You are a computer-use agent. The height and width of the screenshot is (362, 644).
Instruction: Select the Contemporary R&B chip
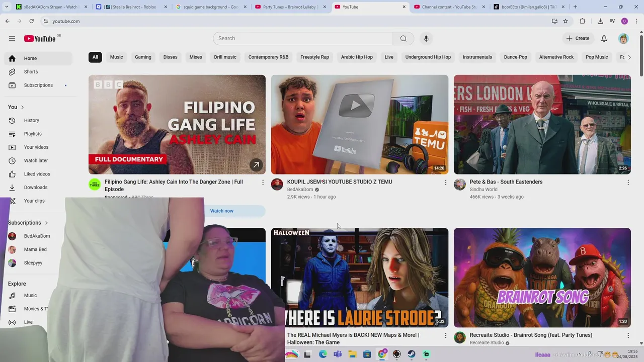click(x=268, y=57)
